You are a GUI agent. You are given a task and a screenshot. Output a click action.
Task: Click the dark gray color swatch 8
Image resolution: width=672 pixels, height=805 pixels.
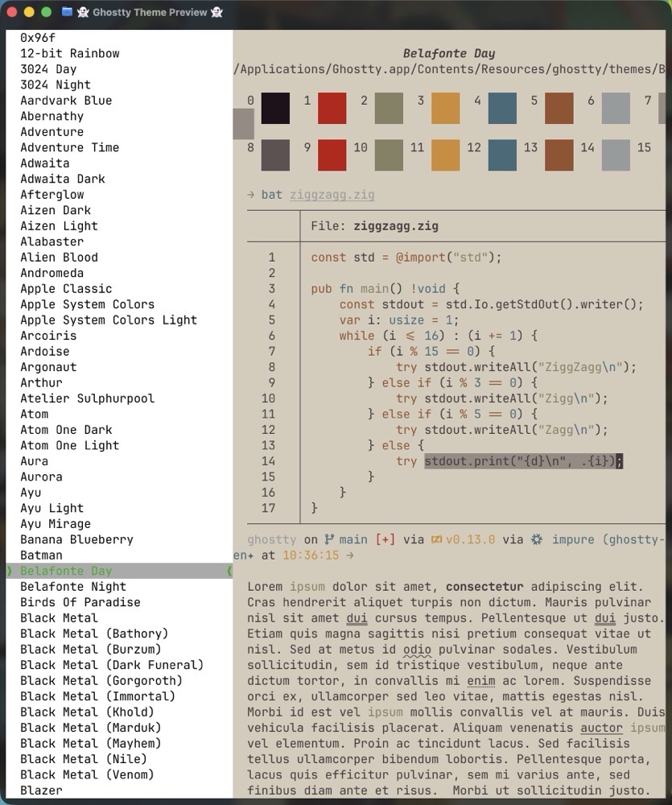[x=275, y=155]
